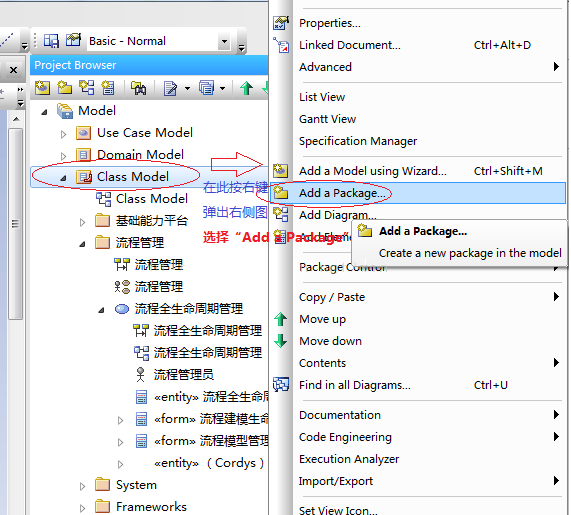Open the documentation toolbar dropdown arrow
The width and height of the screenshot is (571, 515).
(188, 88)
